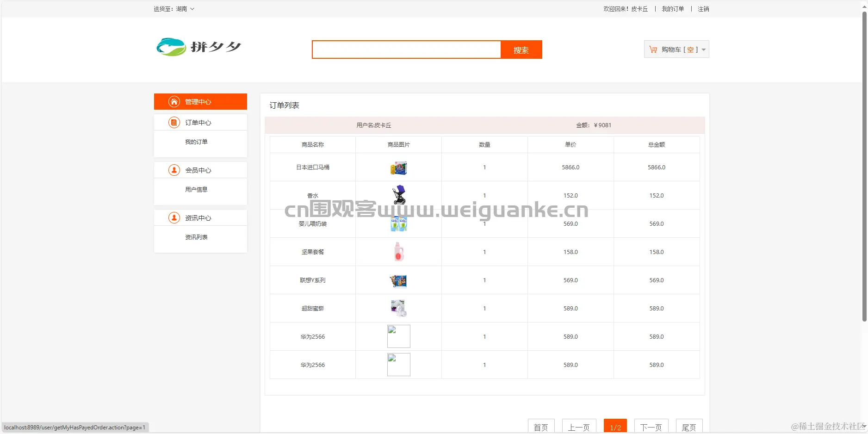868x434 pixels.
Task: Click the 金额: ¥9081 order total
Action: coord(594,125)
